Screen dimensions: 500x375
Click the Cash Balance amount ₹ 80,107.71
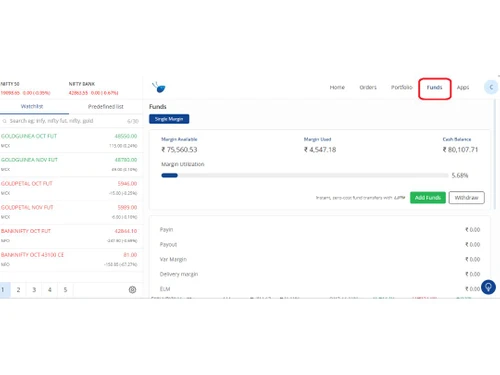pyautogui.click(x=460, y=150)
